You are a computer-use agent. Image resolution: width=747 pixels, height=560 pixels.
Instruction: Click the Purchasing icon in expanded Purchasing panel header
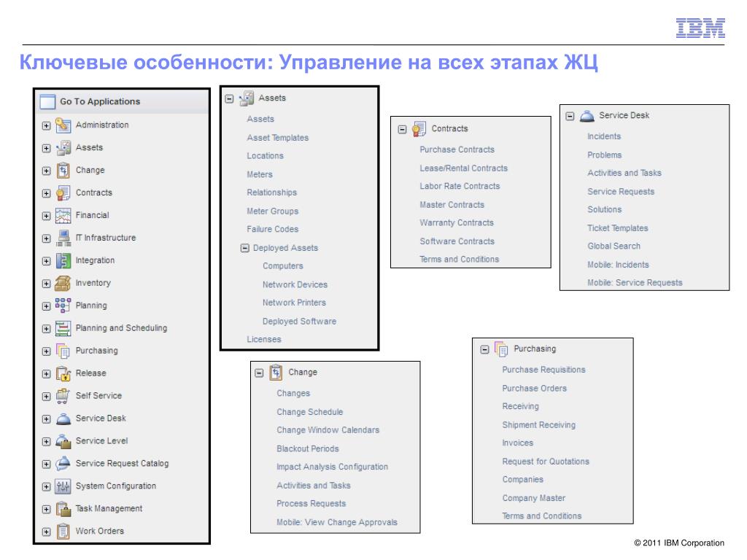click(x=501, y=349)
